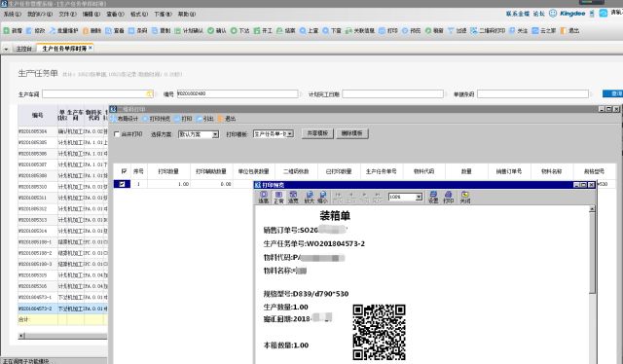Click the tab list arrow left of 主控台
Image resolution: width=623 pixels, height=364 pixels.
click(6, 49)
